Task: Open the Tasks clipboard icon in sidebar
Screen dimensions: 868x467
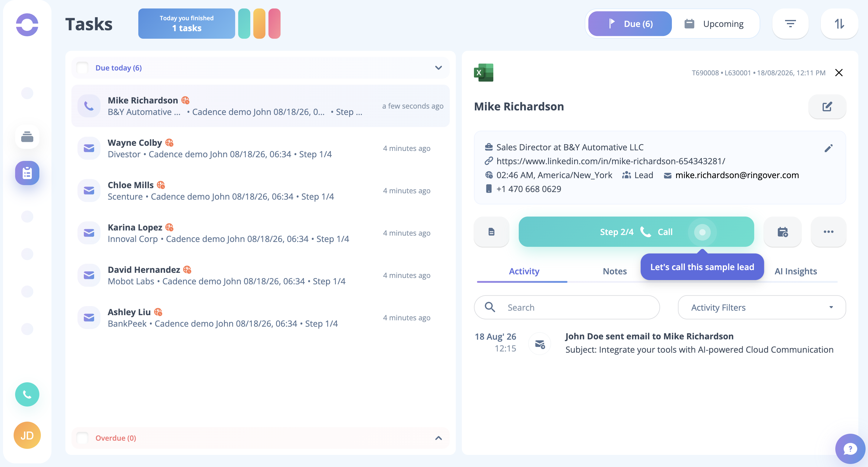Action: click(x=27, y=173)
